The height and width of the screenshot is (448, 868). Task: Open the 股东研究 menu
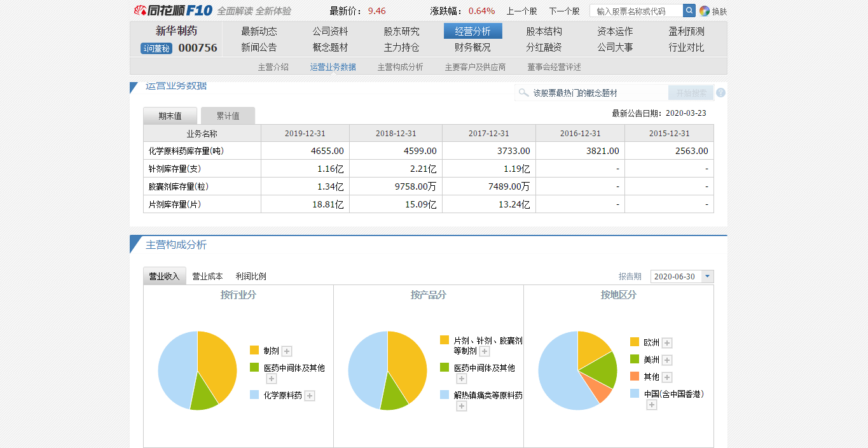tap(401, 31)
